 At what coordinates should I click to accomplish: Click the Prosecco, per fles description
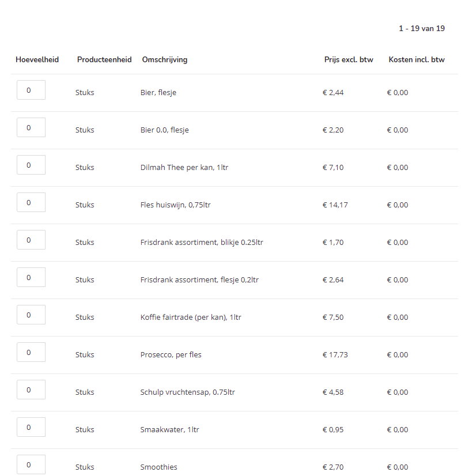point(171,355)
